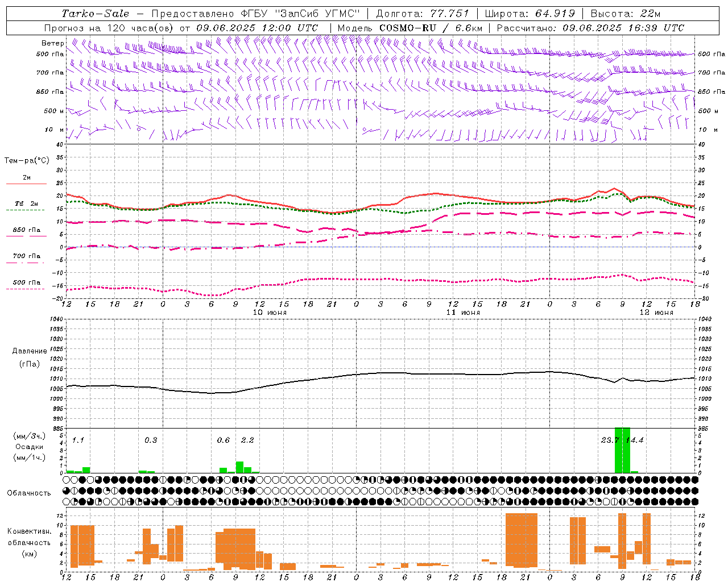Click the Tarko-Sale station title

pos(96,14)
